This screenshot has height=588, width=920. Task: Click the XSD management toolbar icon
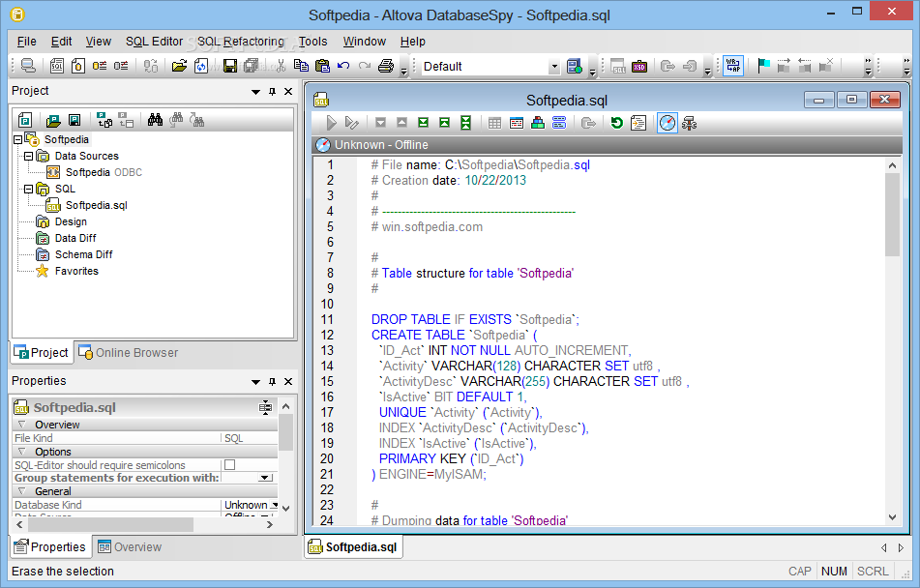(x=638, y=67)
